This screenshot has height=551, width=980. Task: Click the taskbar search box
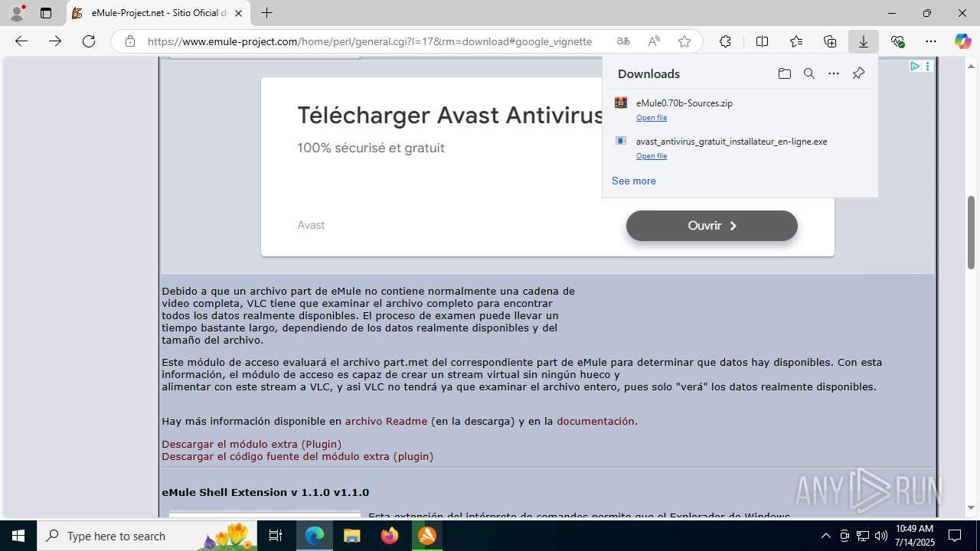(147, 536)
